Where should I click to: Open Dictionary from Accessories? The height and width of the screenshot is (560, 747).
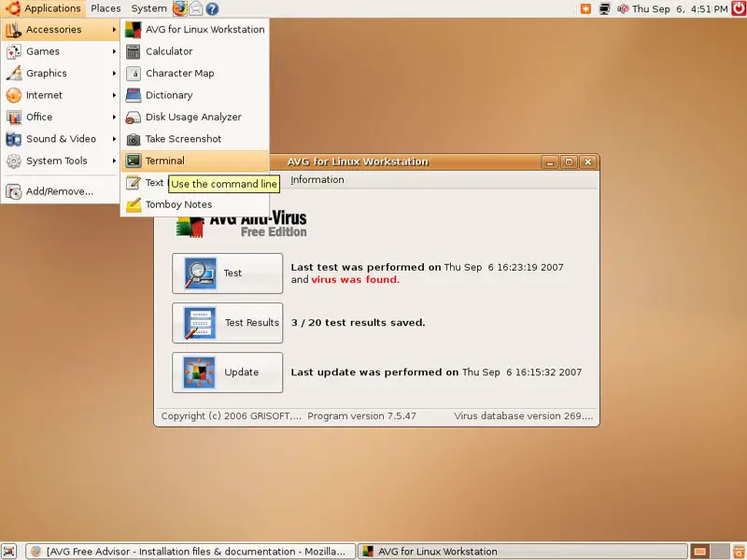[x=195, y=95]
